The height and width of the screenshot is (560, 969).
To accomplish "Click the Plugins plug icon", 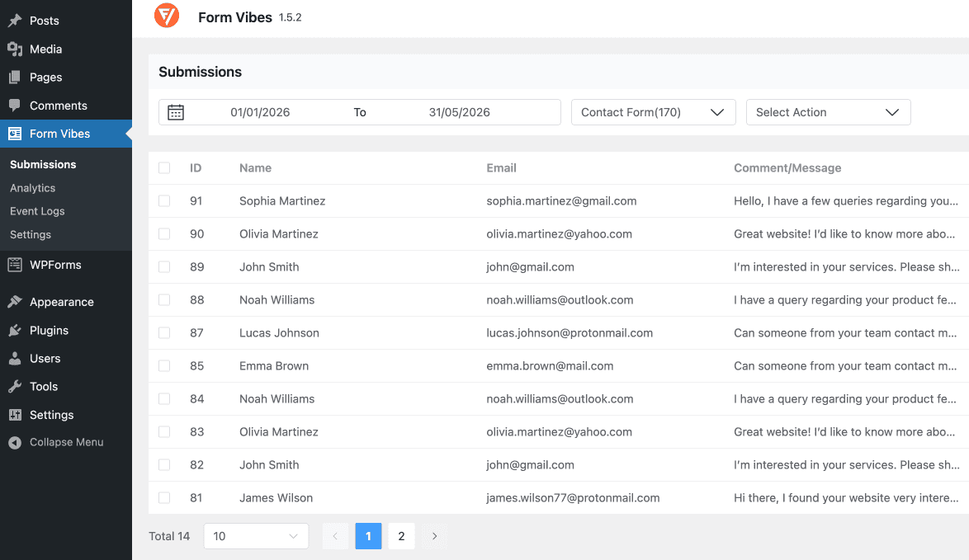I will point(15,331).
